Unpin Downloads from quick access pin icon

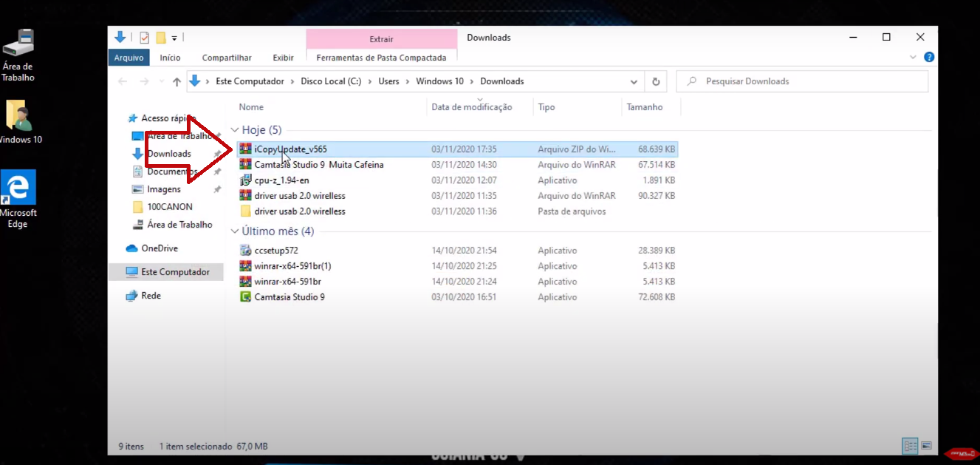[217, 154]
